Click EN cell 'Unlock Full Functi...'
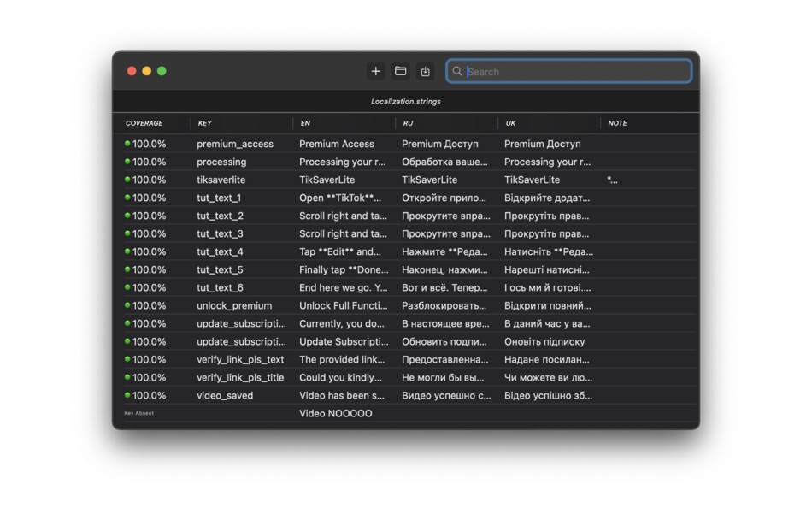The height and width of the screenshot is (508, 812). pyautogui.click(x=344, y=306)
